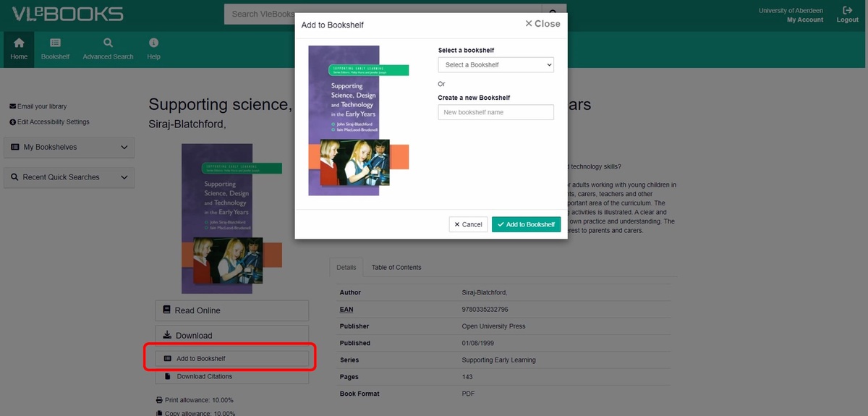Image resolution: width=868 pixels, height=416 pixels.
Task: Click the Read Online button
Action: pyautogui.click(x=232, y=310)
